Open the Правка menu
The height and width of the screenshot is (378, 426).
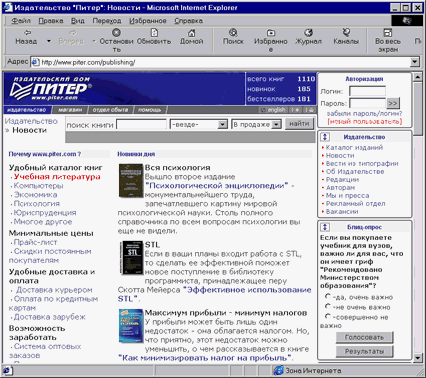51,21
